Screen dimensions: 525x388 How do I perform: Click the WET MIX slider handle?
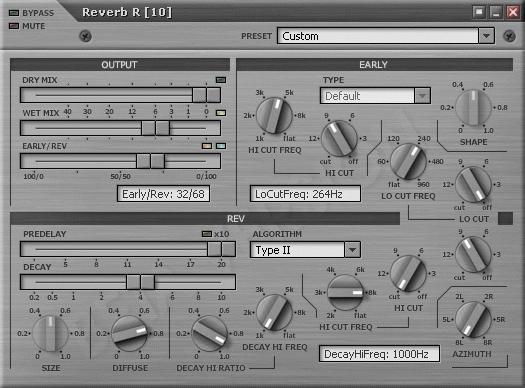click(155, 128)
